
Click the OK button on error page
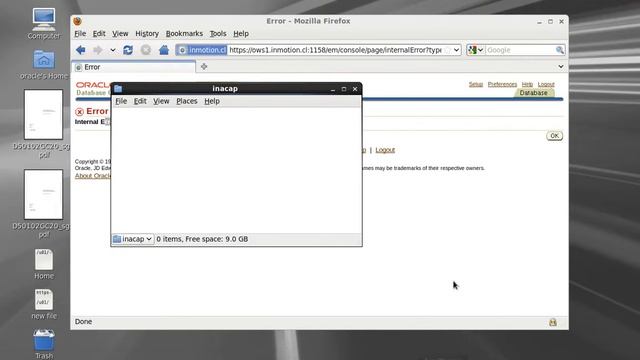click(554, 136)
